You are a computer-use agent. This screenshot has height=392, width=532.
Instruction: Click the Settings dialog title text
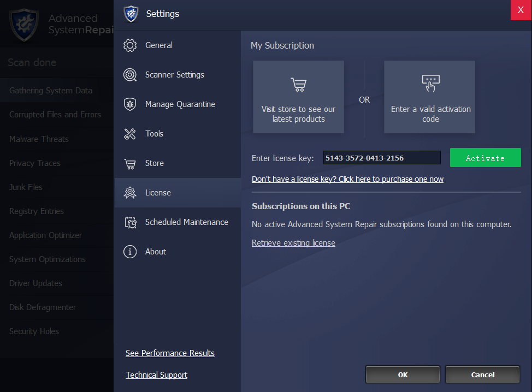coord(163,14)
